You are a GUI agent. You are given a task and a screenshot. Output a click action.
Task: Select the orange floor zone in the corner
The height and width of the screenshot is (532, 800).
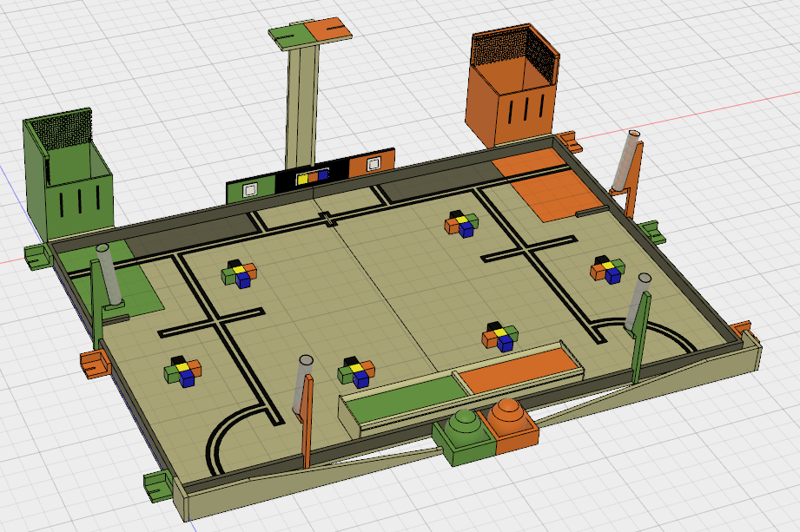(550, 185)
